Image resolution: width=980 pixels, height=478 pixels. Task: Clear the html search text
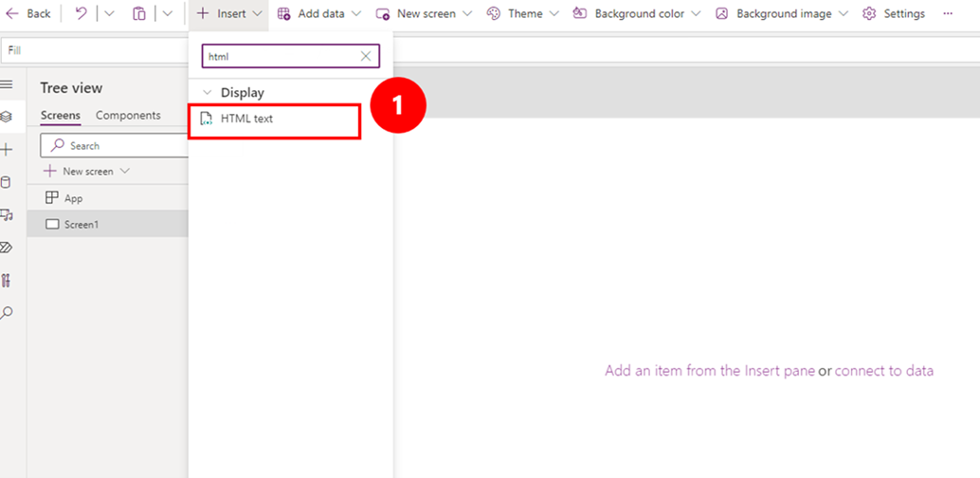366,56
